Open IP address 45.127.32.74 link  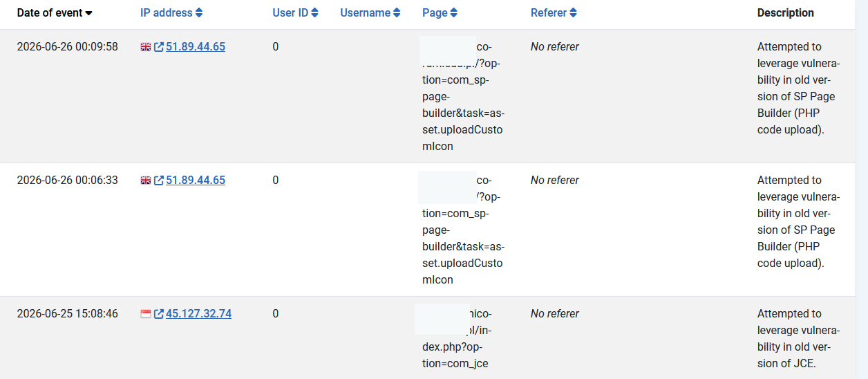[198, 313]
